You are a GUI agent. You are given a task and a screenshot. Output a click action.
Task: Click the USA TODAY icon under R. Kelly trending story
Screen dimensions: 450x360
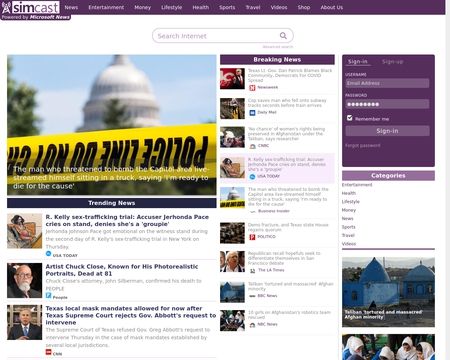click(x=49, y=254)
